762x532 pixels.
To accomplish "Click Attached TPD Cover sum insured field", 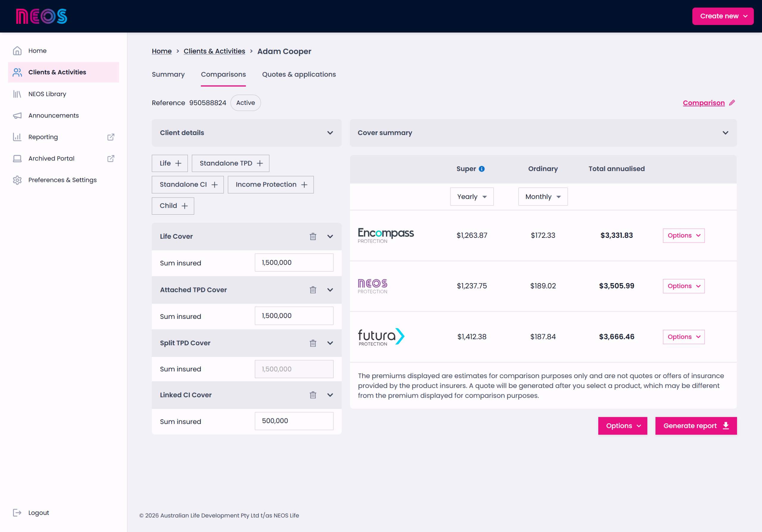I will (x=294, y=316).
